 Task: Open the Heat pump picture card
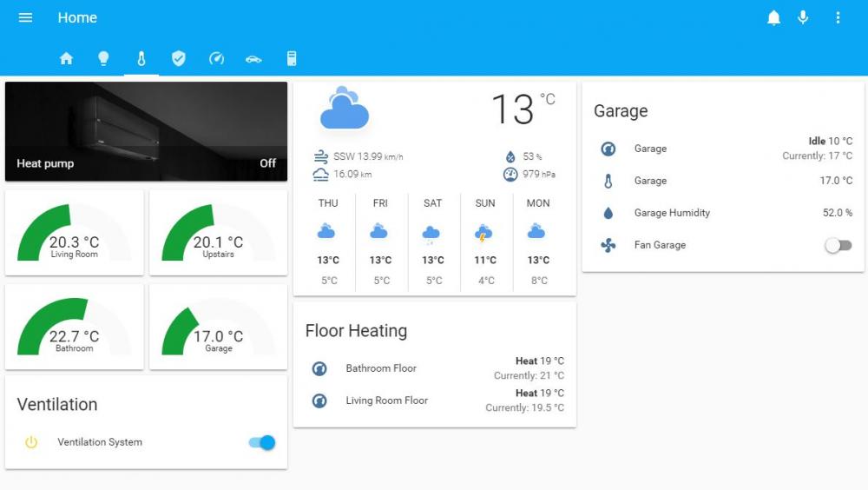click(146, 131)
